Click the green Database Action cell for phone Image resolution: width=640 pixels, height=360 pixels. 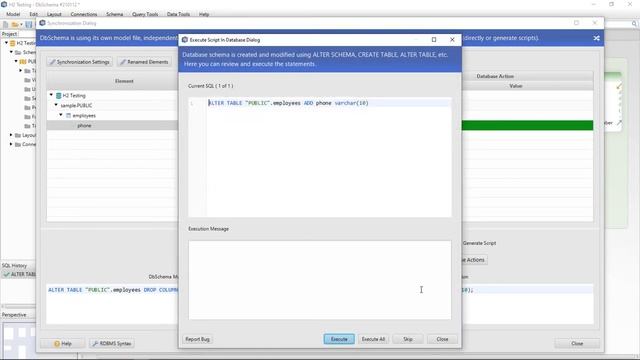[x=527, y=125]
